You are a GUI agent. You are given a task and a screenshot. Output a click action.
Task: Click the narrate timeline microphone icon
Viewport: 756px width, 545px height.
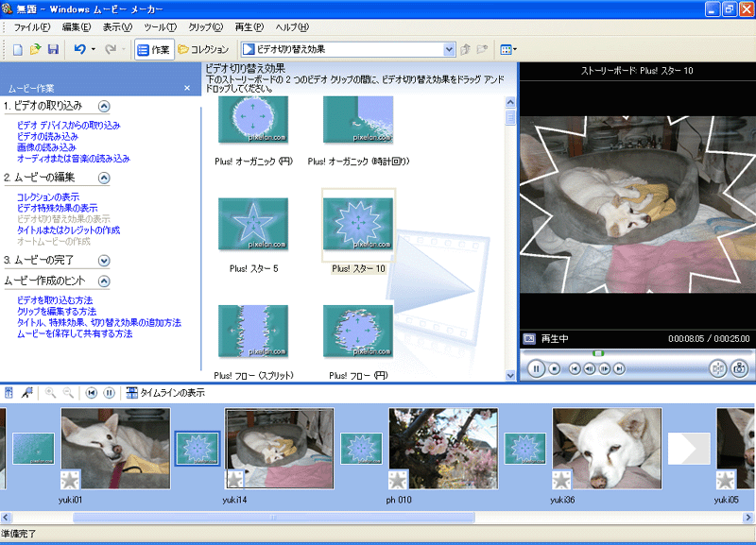27,393
